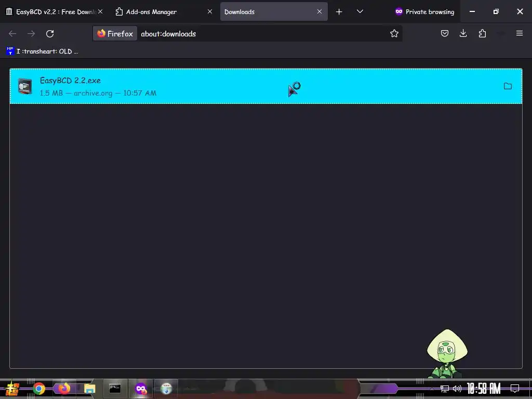This screenshot has width=532, height=399.
Task: Switch to the Firefox taskbar icon
Action: pos(64,388)
